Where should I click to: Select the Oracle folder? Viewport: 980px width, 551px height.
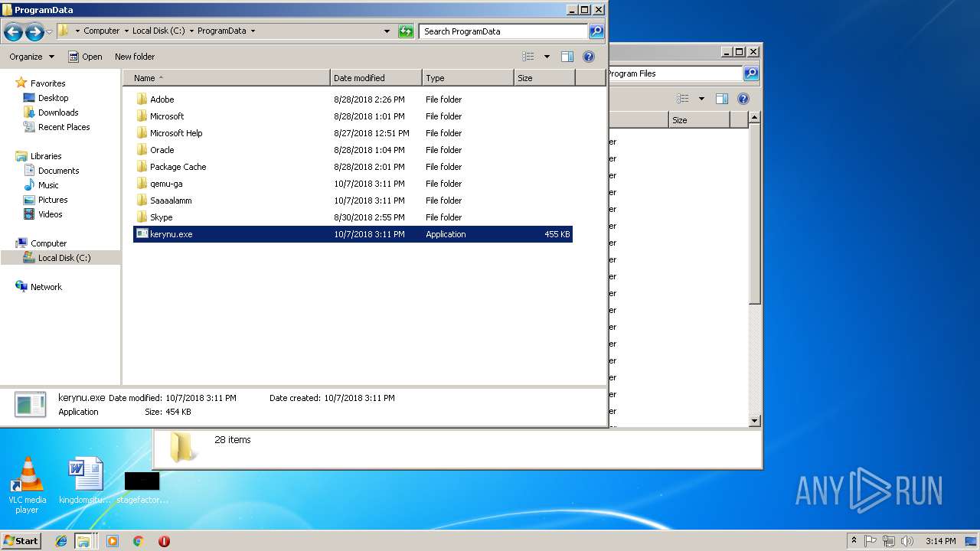click(x=353, y=150)
